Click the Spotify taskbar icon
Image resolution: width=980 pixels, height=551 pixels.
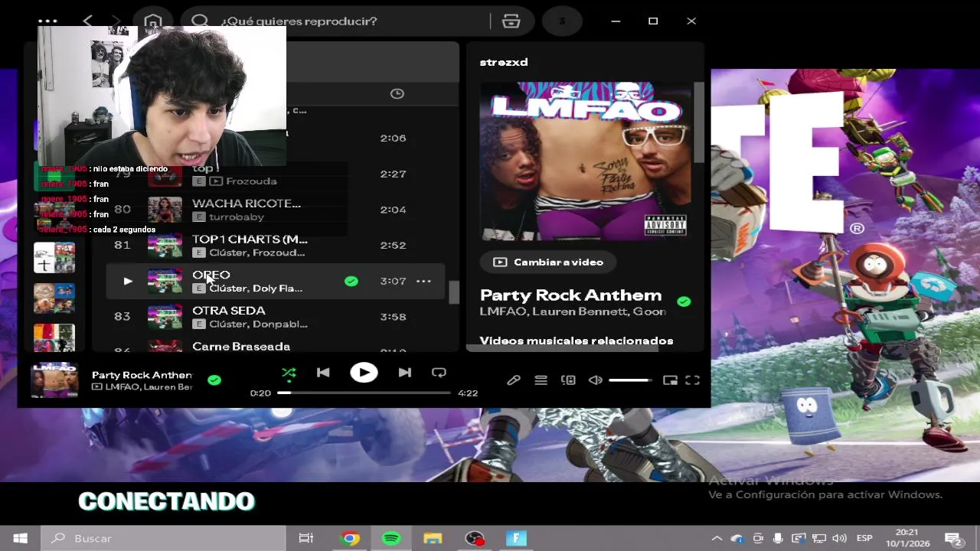click(391, 539)
